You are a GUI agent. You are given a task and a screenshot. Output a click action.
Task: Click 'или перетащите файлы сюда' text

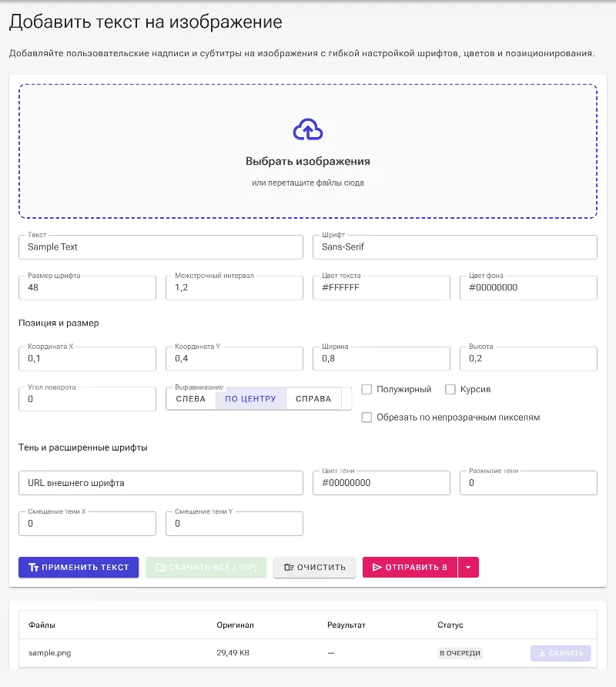tap(307, 183)
